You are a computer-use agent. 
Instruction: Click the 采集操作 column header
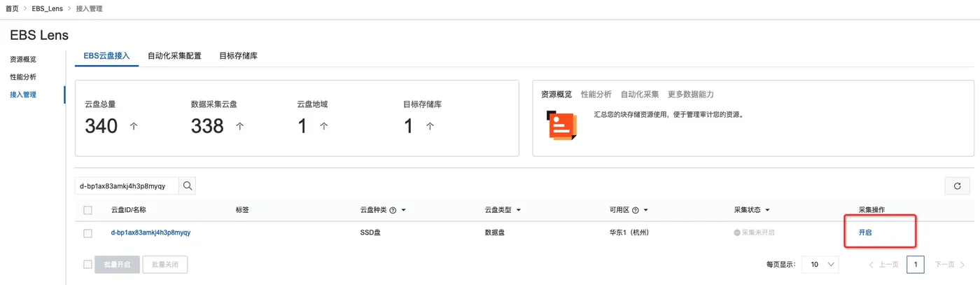click(x=872, y=210)
